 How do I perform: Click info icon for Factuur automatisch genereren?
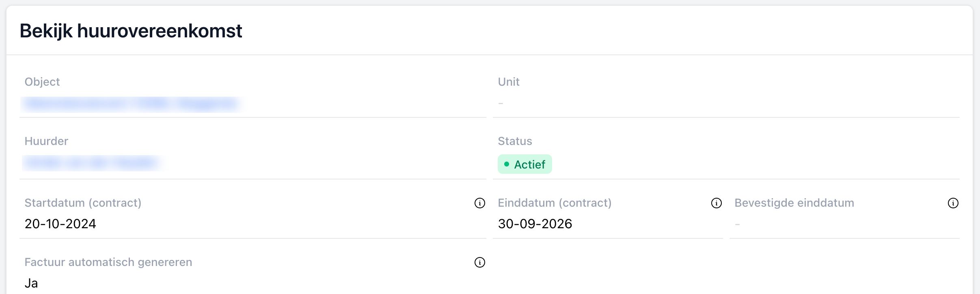pyautogui.click(x=479, y=262)
